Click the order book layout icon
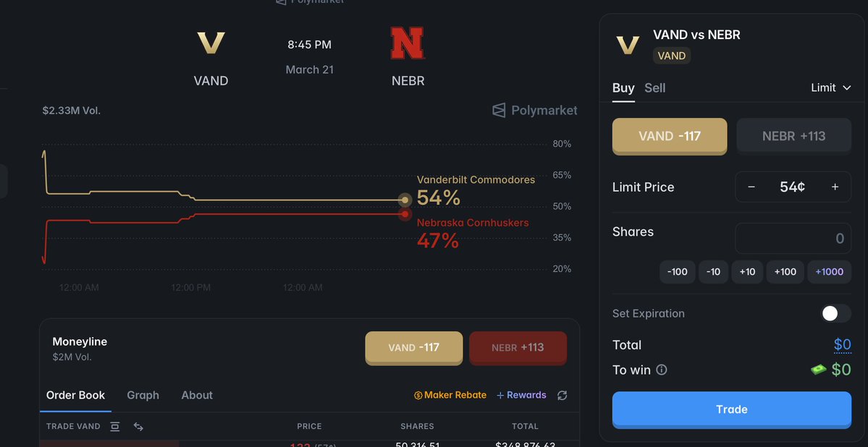The height and width of the screenshot is (447, 868). [115, 427]
